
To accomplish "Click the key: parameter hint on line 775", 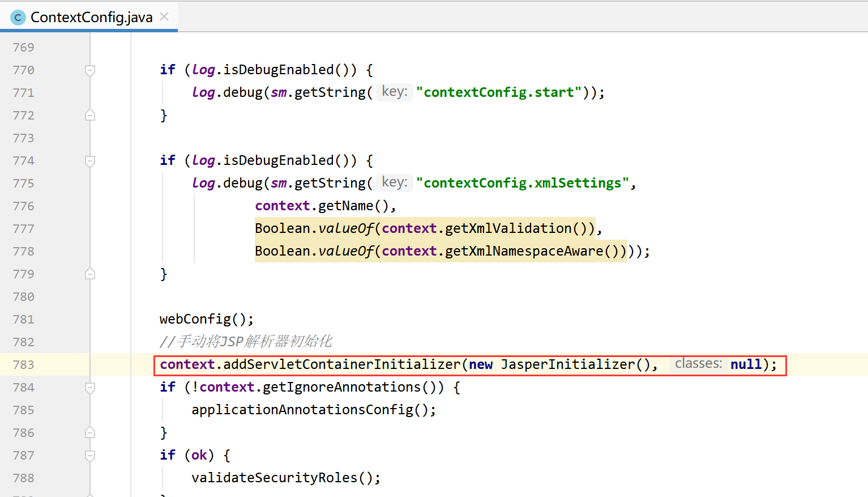I will pyautogui.click(x=395, y=182).
